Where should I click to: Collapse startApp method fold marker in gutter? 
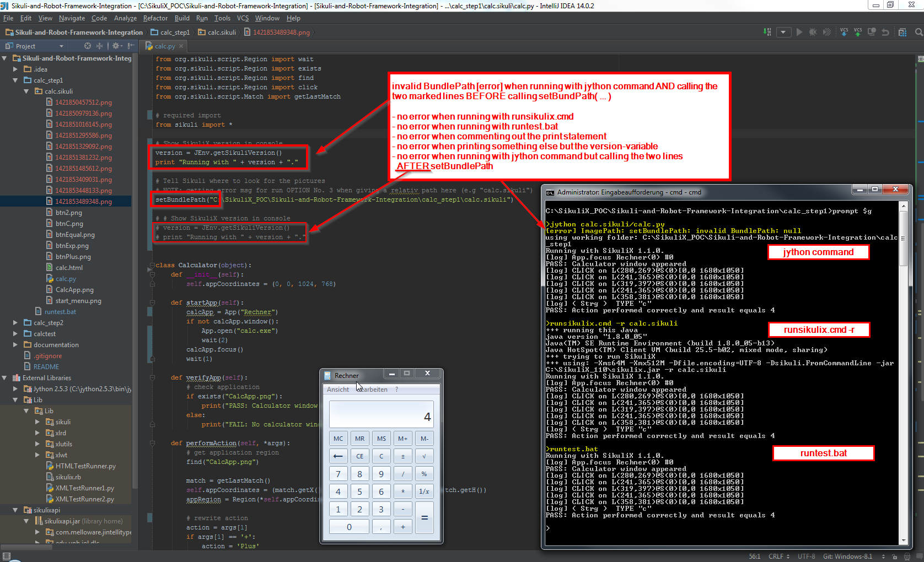[x=152, y=302]
